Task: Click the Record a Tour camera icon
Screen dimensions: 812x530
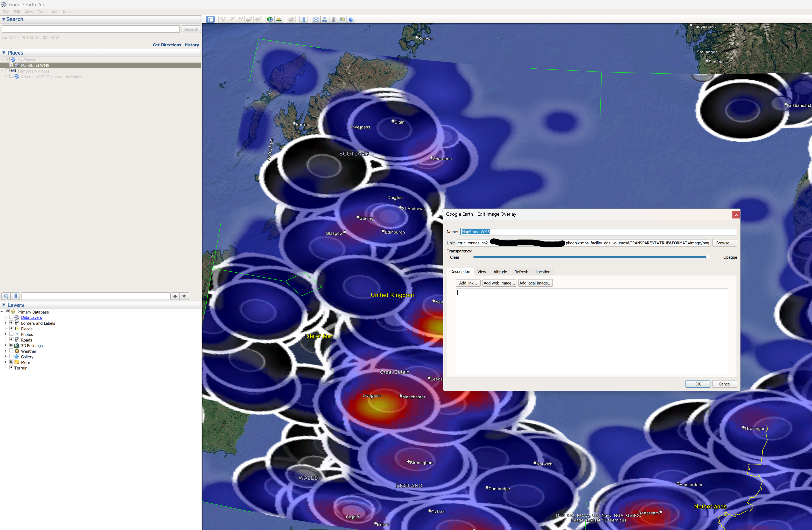Action: pos(258,19)
